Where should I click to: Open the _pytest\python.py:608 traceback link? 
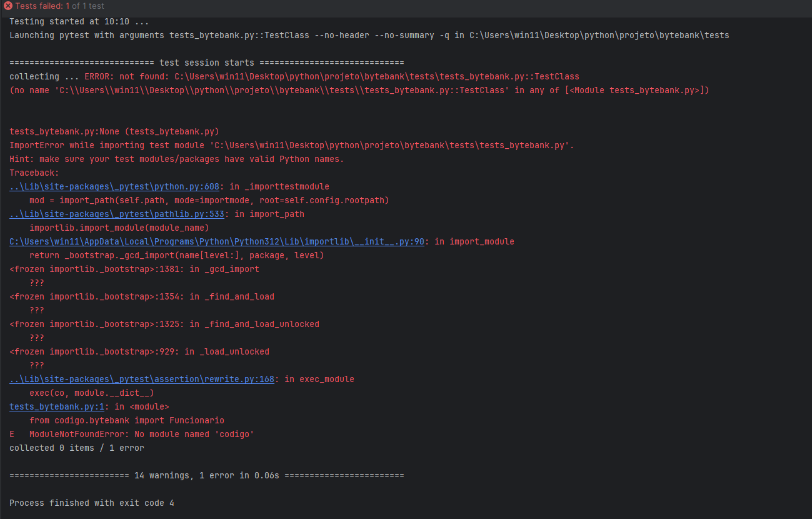pos(113,186)
